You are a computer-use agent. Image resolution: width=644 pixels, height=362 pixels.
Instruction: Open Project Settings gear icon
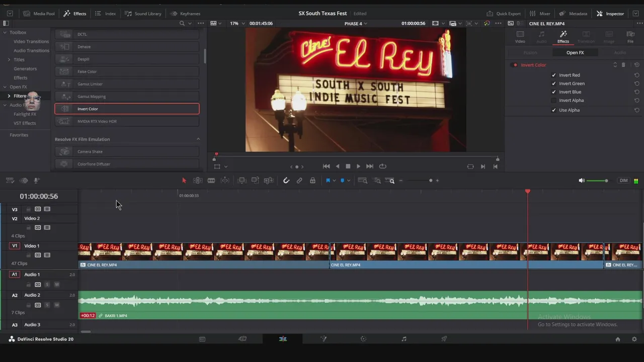[x=634, y=339]
